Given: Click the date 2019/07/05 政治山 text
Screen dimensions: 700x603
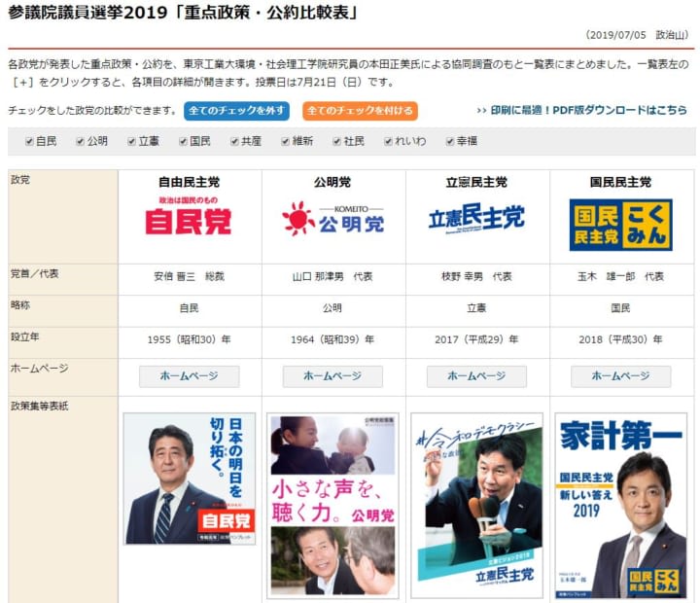Looking at the screenshot, I should pos(637,35).
